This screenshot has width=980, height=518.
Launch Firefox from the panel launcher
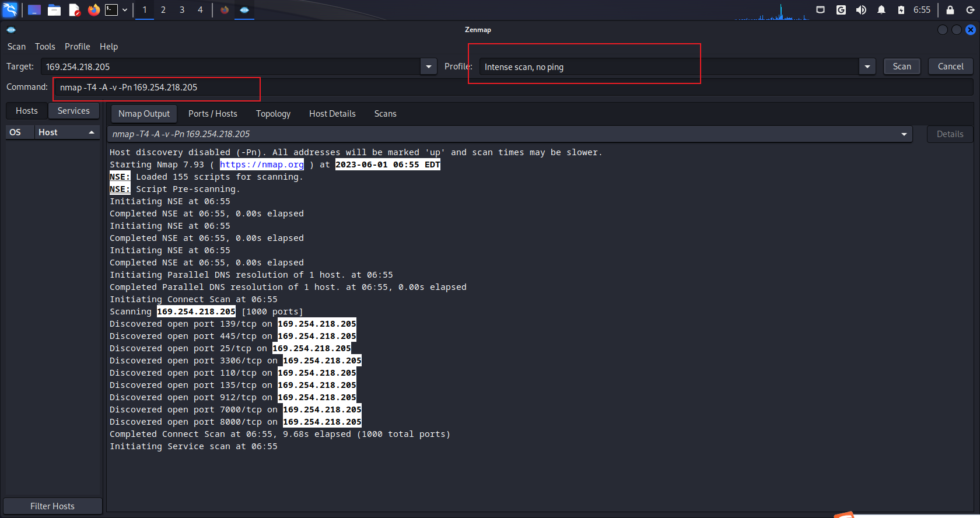(x=93, y=10)
